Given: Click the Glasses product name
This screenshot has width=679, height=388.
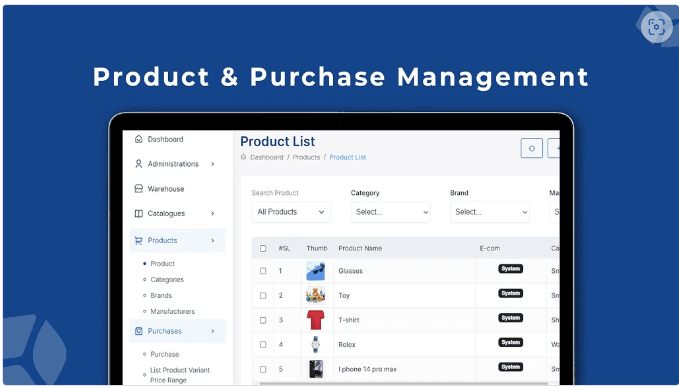Looking at the screenshot, I should pos(351,271).
